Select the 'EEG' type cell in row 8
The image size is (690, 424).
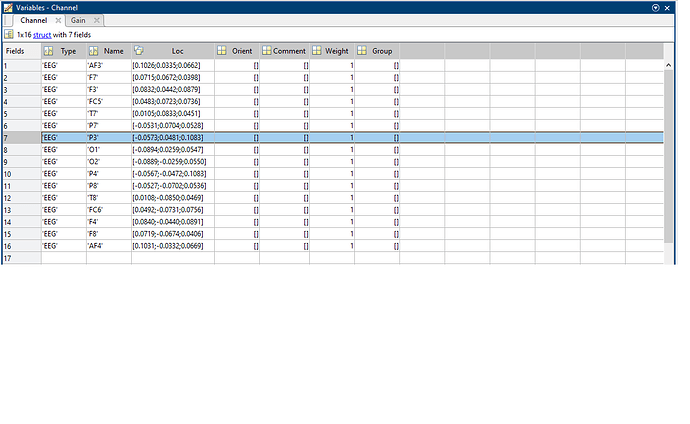[x=64, y=150]
